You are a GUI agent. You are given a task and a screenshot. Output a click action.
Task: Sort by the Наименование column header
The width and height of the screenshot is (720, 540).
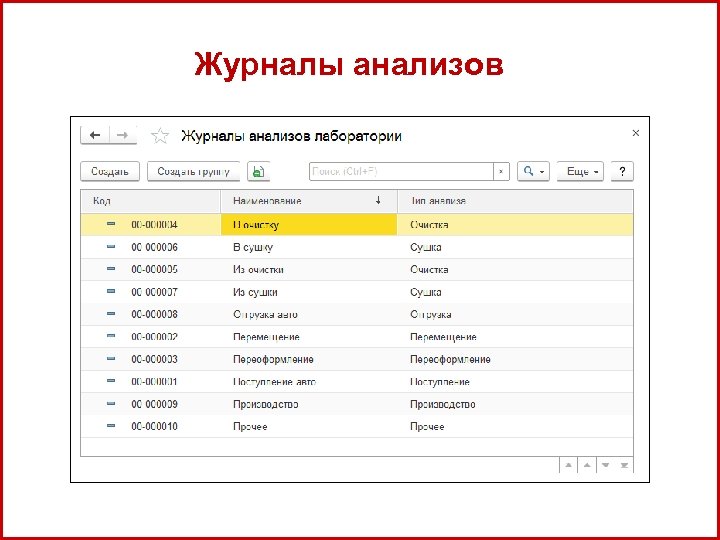coord(309,201)
